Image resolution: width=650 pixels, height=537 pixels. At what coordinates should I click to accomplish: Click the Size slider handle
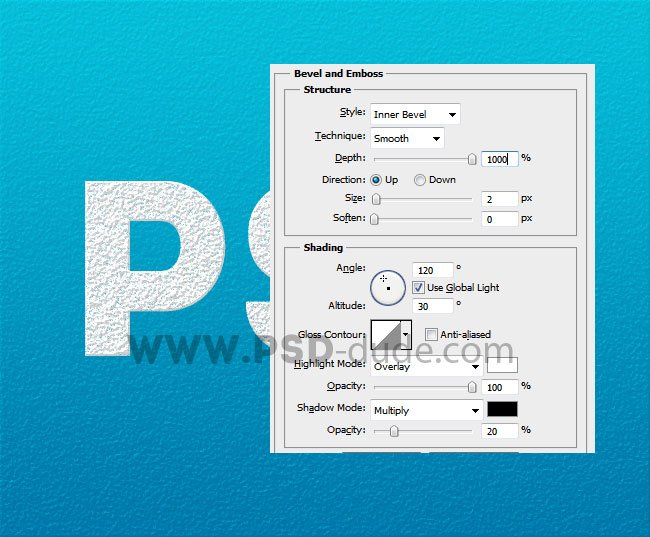(376, 199)
